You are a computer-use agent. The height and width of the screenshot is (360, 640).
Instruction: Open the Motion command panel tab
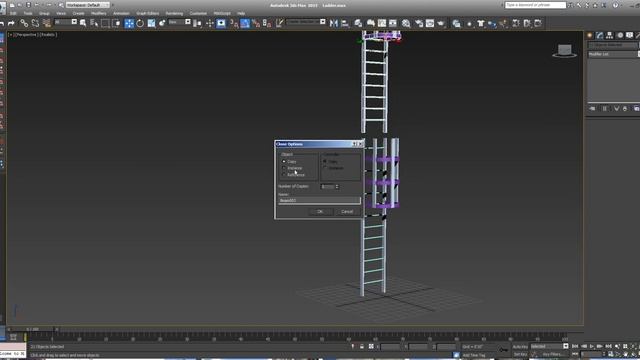[620, 36]
